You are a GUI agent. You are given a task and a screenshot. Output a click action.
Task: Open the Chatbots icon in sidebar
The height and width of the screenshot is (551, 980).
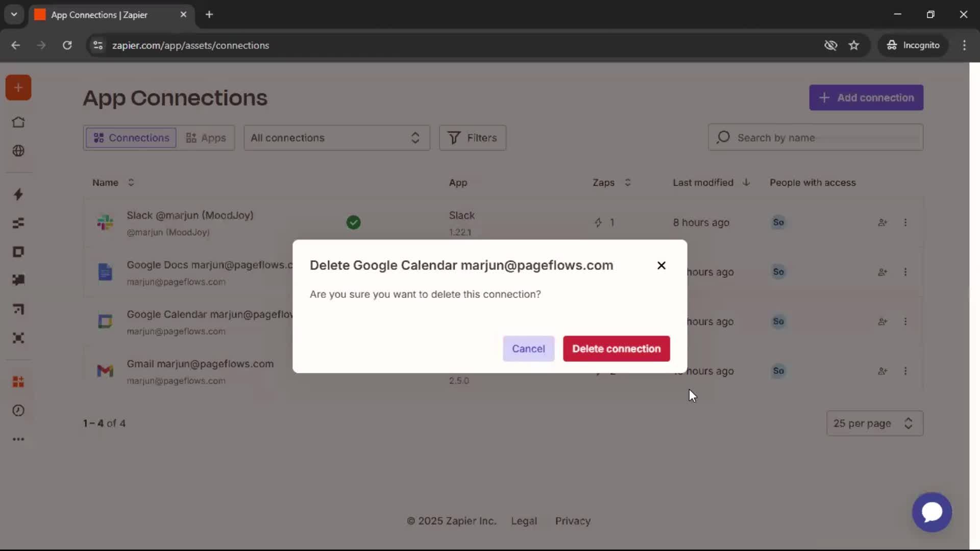18,280
